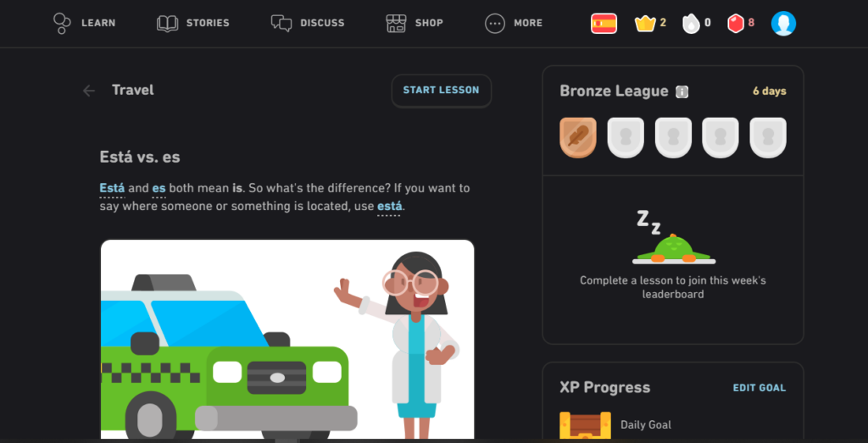
Task: Click the back arrow beside Travel
Action: (x=88, y=91)
